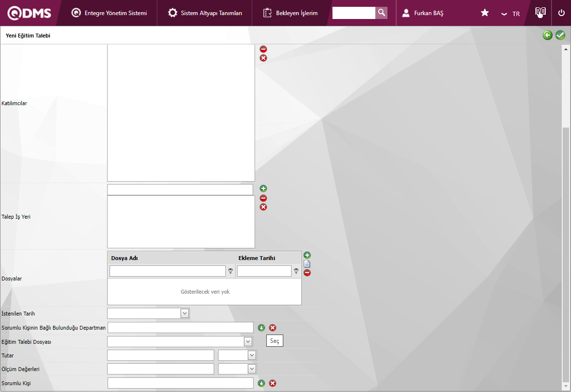Click the Sorumlu Kişinin Bağlı Bulunduğu Departman field

(x=180, y=328)
